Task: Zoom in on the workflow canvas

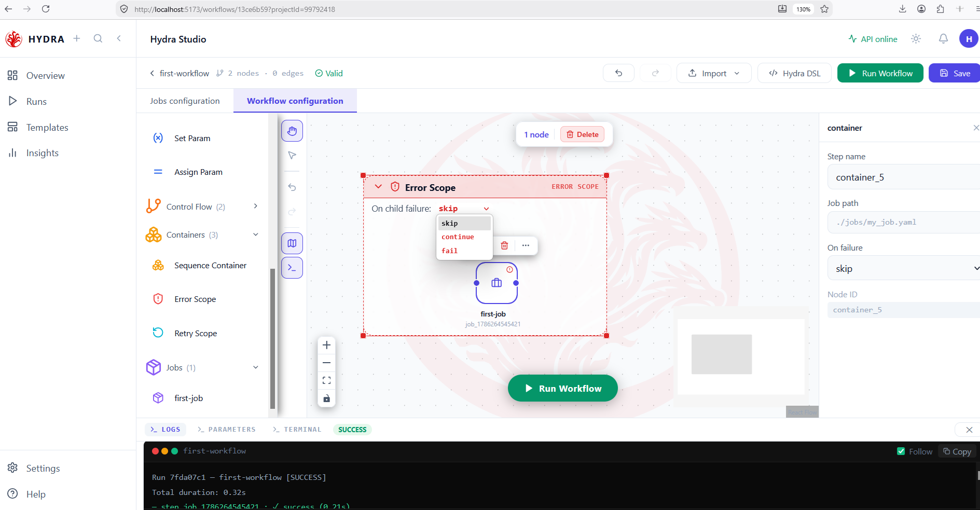Action: click(x=326, y=345)
